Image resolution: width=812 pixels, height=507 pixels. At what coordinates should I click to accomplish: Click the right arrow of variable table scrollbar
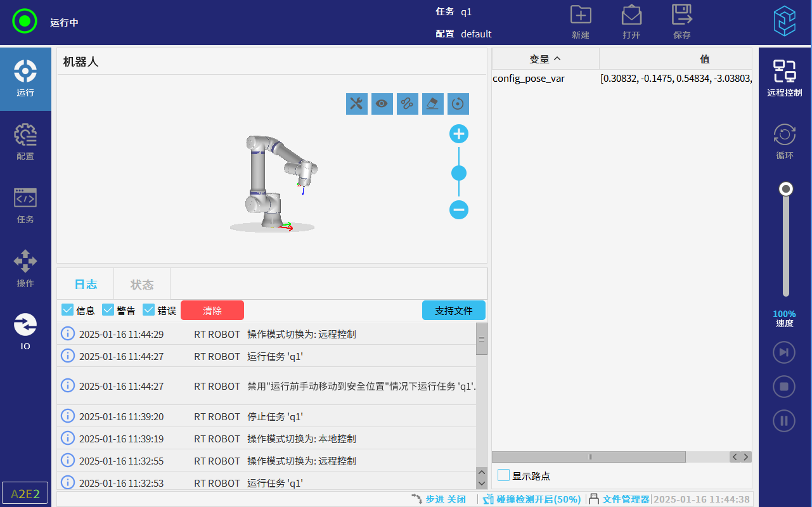(746, 457)
